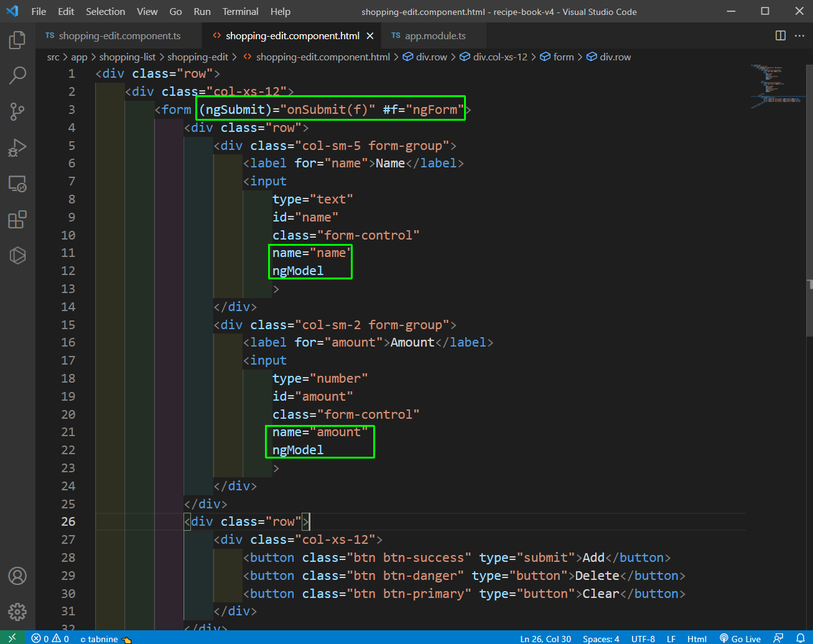The height and width of the screenshot is (644, 813).
Task: Open Run and Debug view
Action: coord(17,148)
